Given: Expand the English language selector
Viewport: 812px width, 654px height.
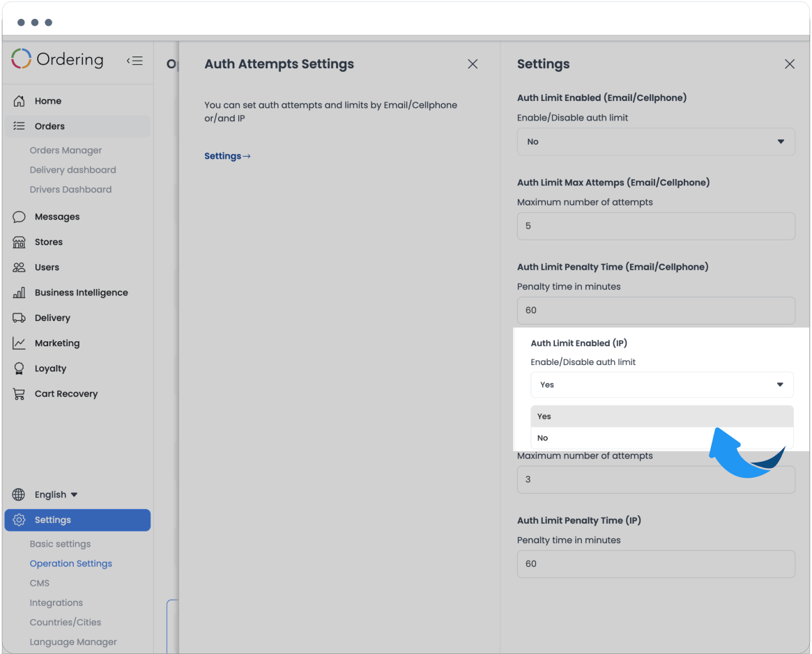Looking at the screenshot, I should coord(56,495).
